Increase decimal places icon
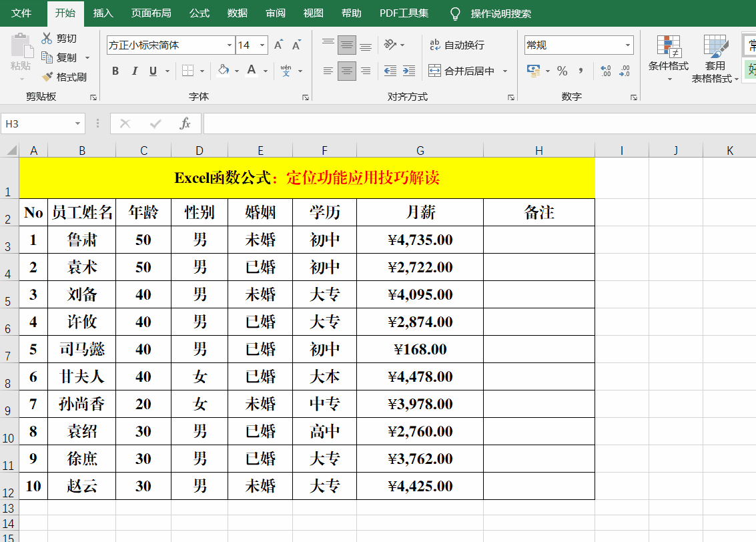 [x=606, y=71]
